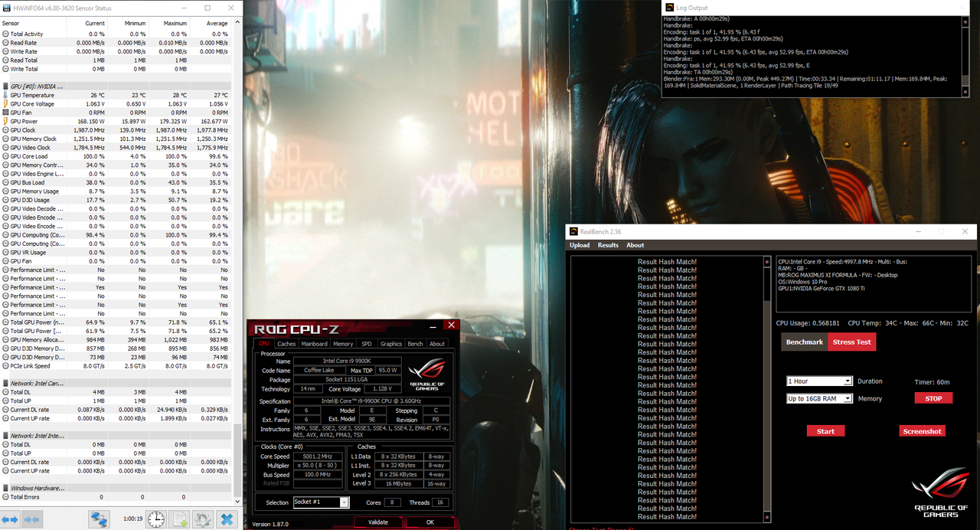Image resolution: width=980 pixels, height=530 pixels.
Task: Open the Results menu in RealBench
Action: pyautogui.click(x=608, y=245)
